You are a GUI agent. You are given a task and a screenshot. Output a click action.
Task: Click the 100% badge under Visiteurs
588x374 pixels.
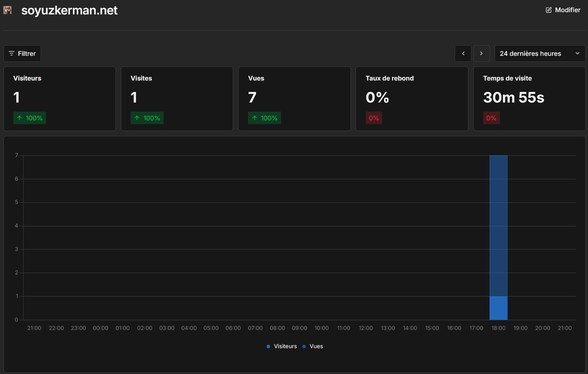pos(30,118)
